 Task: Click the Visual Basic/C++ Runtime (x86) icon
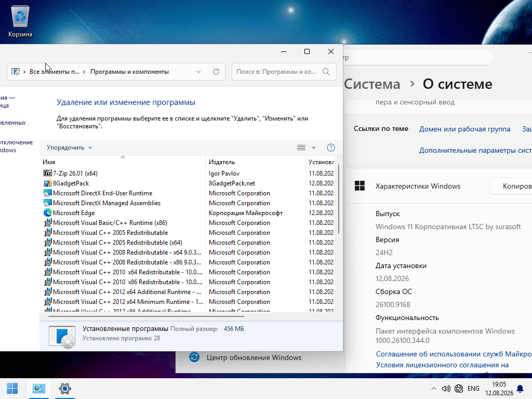(47, 222)
